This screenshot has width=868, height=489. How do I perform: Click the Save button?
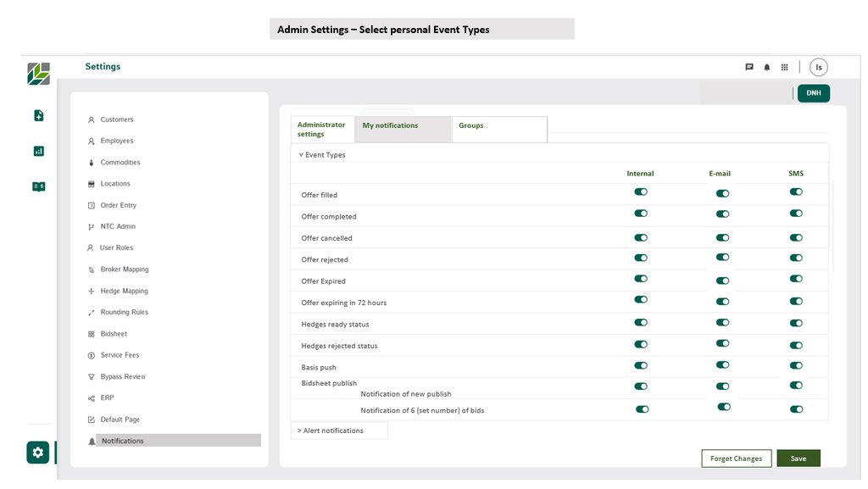798,458
